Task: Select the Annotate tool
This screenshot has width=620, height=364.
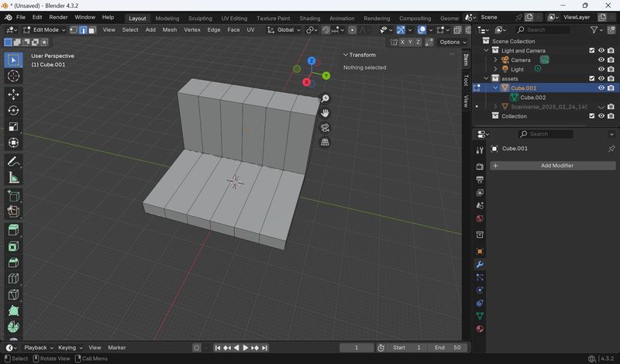Action: pyautogui.click(x=13, y=161)
